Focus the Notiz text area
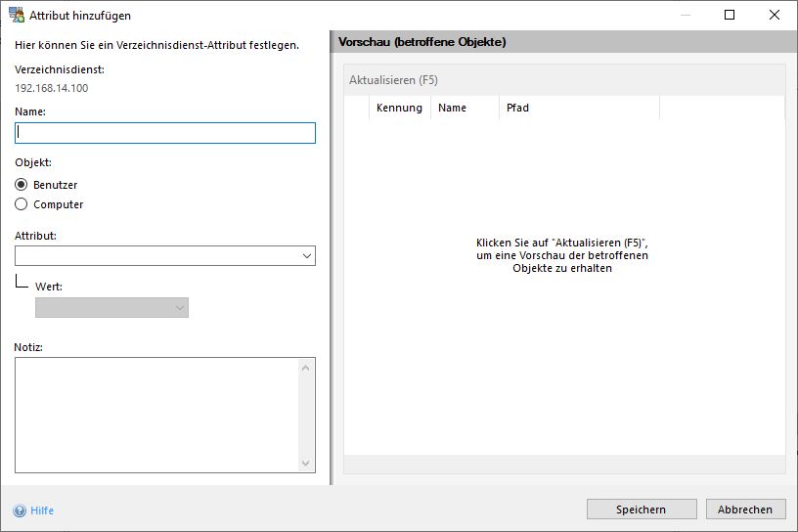This screenshot has height=532, width=798. coord(156,415)
